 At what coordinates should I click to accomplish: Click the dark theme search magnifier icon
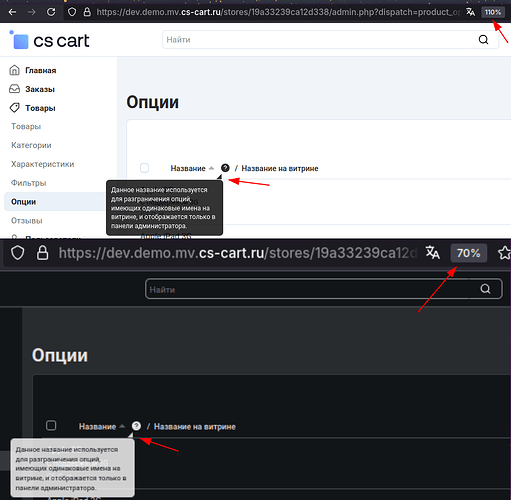pos(485,289)
